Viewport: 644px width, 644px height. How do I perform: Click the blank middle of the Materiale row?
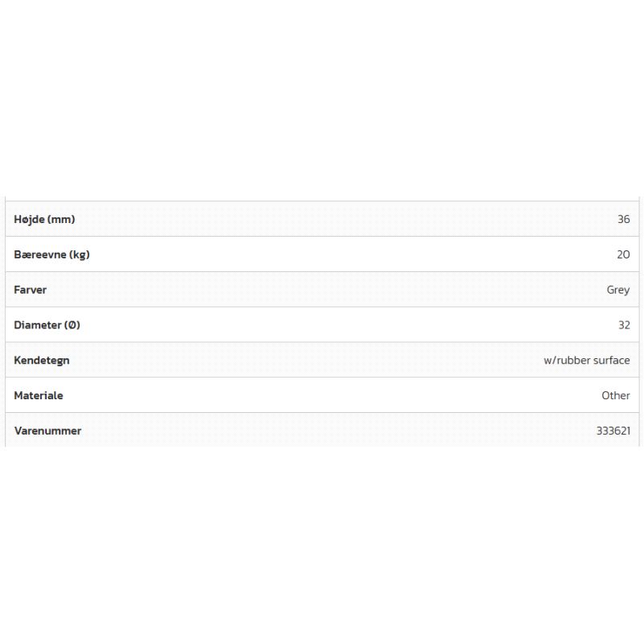point(322,396)
